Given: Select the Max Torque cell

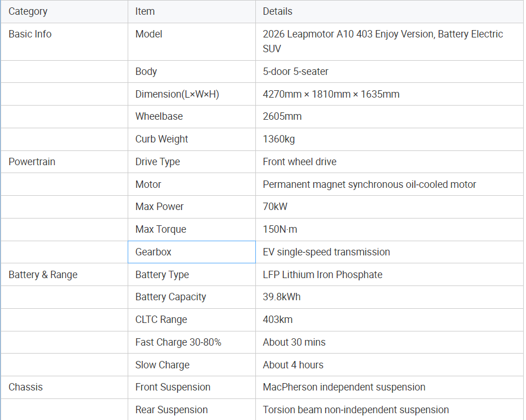Looking at the screenshot, I should [192, 229].
